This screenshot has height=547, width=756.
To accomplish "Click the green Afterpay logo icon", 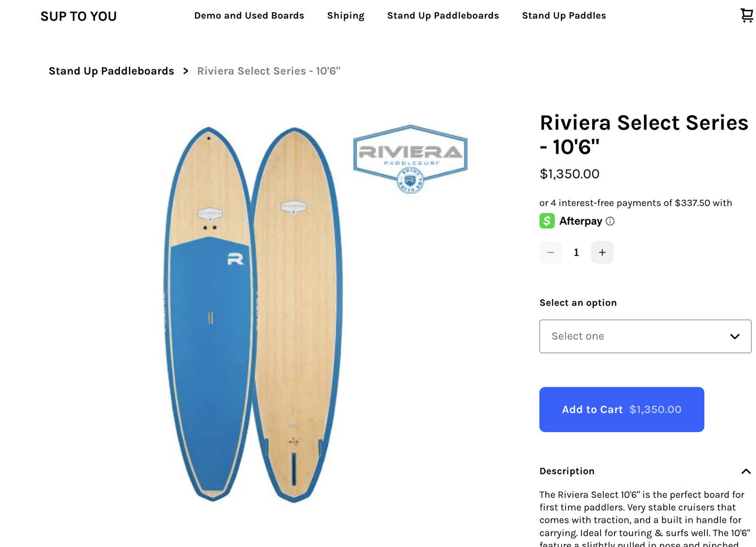I will tap(547, 221).
